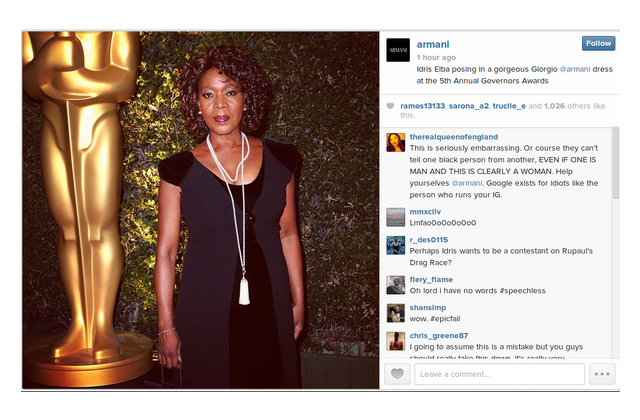Click the small heart icon beside likes list
This screenshot has height=420, width=640.
390,106
